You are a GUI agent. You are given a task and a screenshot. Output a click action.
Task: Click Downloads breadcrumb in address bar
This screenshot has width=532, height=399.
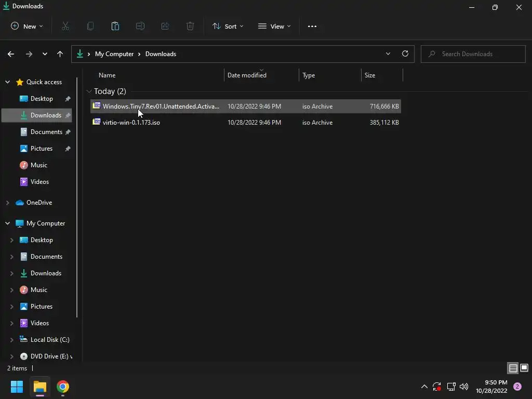click(x=161, y=54)
